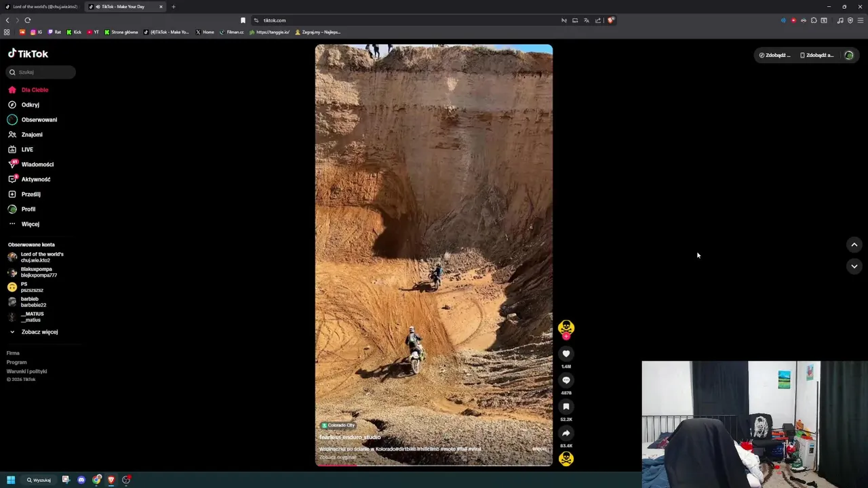Viewport: 868px width, 488px height.
Task: Open the creator's avatar next to video
Action: tap(566, 328)
